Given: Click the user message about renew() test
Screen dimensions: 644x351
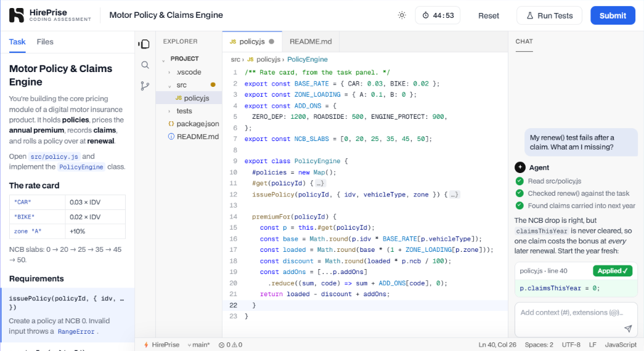Looking at the screenshot, I should click(581, 142).
